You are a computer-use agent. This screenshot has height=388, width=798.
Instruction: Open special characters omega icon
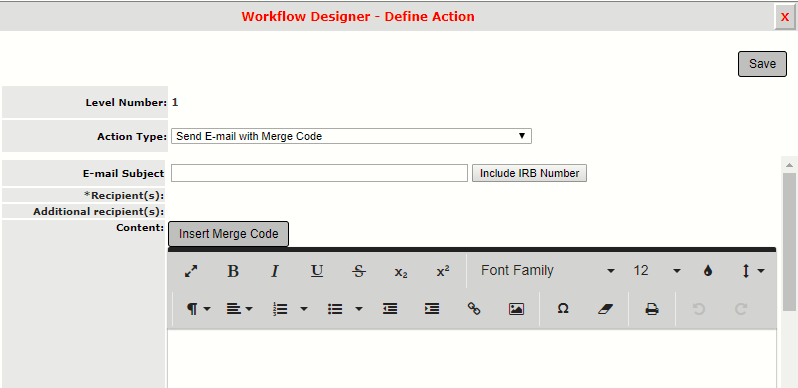[x=563, y=309]
